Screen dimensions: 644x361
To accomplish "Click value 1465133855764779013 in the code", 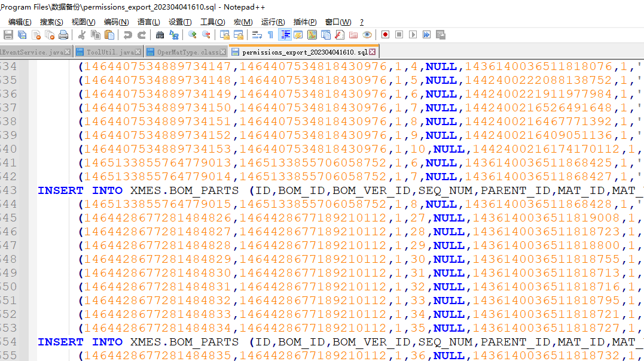I will click(x=158, y=163).
